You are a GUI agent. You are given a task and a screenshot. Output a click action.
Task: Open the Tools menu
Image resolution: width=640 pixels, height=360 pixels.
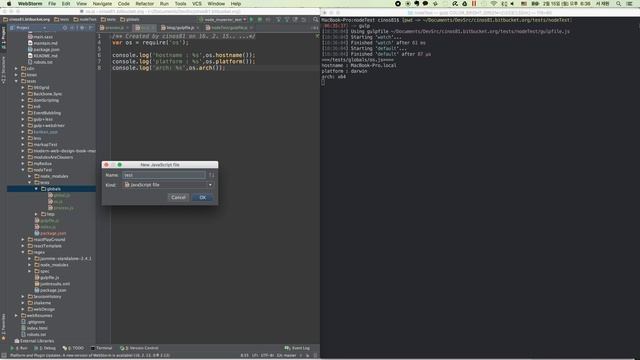coord(180,4)
